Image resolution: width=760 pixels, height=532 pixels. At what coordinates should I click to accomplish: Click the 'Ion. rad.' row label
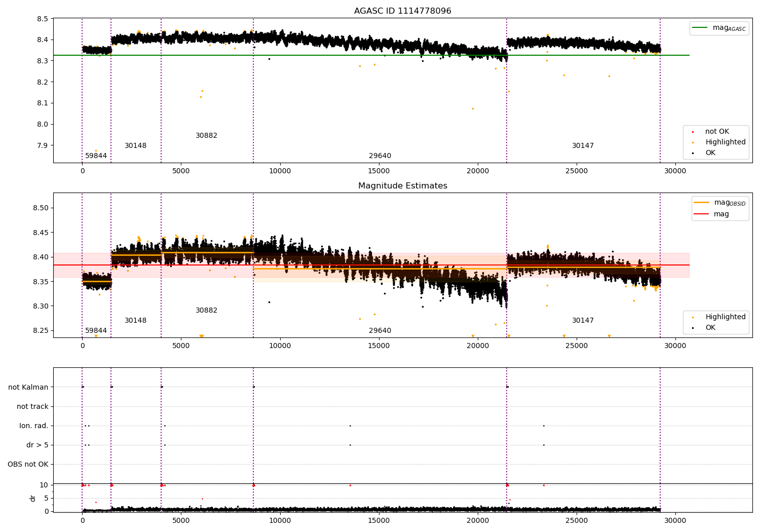click(34, 426)
